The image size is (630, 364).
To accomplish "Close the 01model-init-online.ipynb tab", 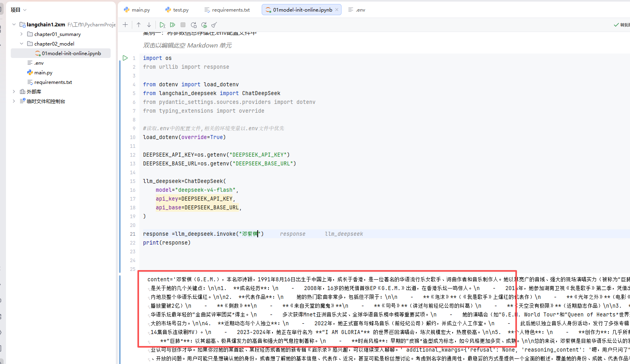I will point(337,10).
